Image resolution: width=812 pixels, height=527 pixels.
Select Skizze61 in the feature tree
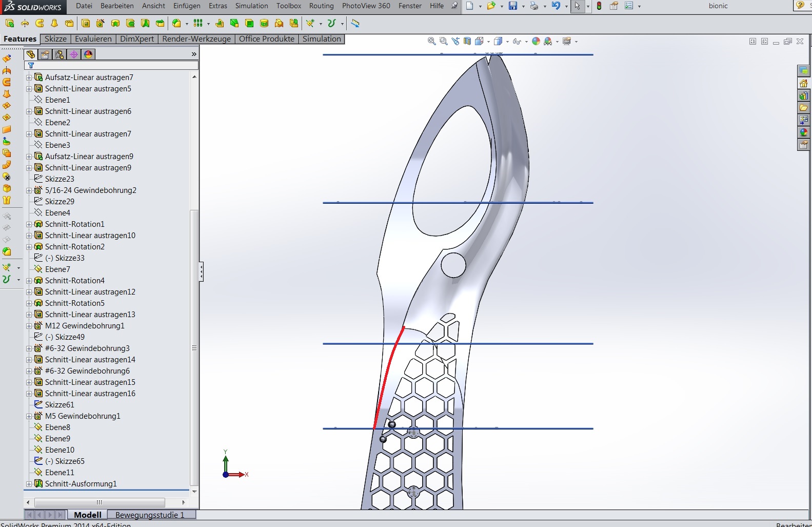(x=60, y=405)
